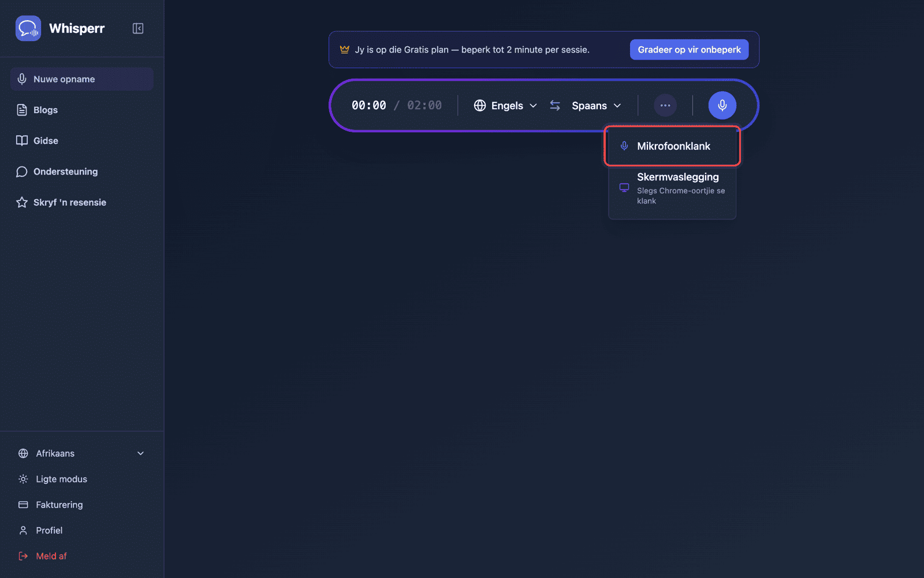Select Skryf 'n resensie
The width and height of the screenshot is (924, 578).
[x=81, y=202]
